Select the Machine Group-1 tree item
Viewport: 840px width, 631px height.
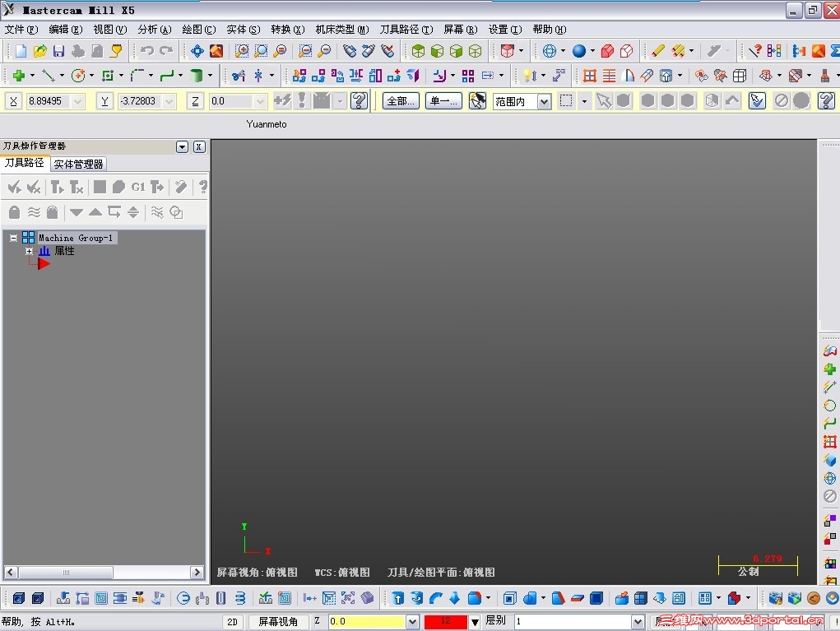click(76, 238)
